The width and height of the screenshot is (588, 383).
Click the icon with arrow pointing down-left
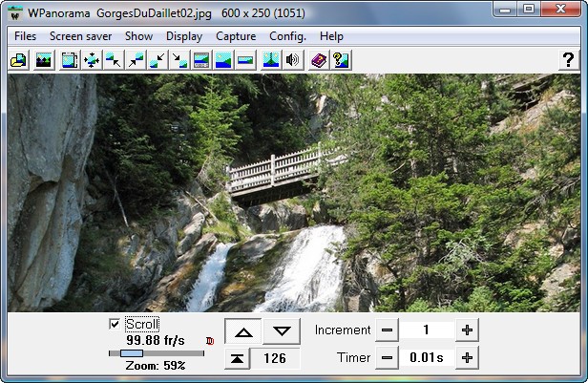pos(157,60)
